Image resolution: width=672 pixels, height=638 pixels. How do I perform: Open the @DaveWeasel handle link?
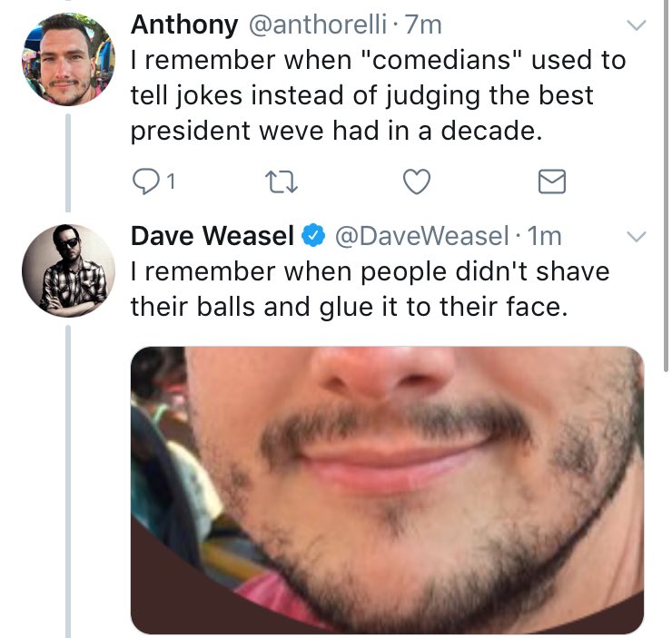[421, 236]
